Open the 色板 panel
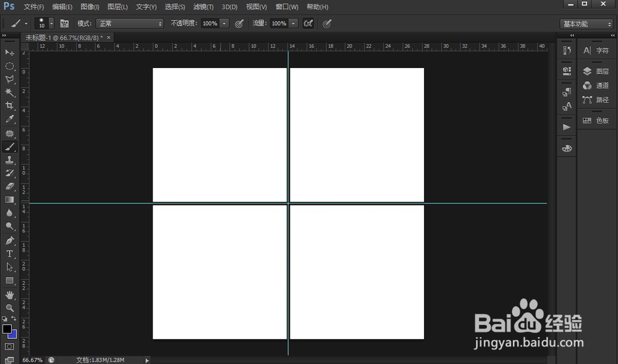618x364 pixels. click(x=596, y=121)
